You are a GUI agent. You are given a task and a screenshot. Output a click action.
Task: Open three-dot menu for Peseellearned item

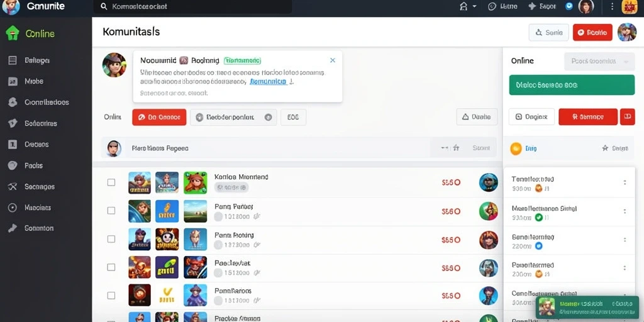pyautogui.click(x=625, y=268)
